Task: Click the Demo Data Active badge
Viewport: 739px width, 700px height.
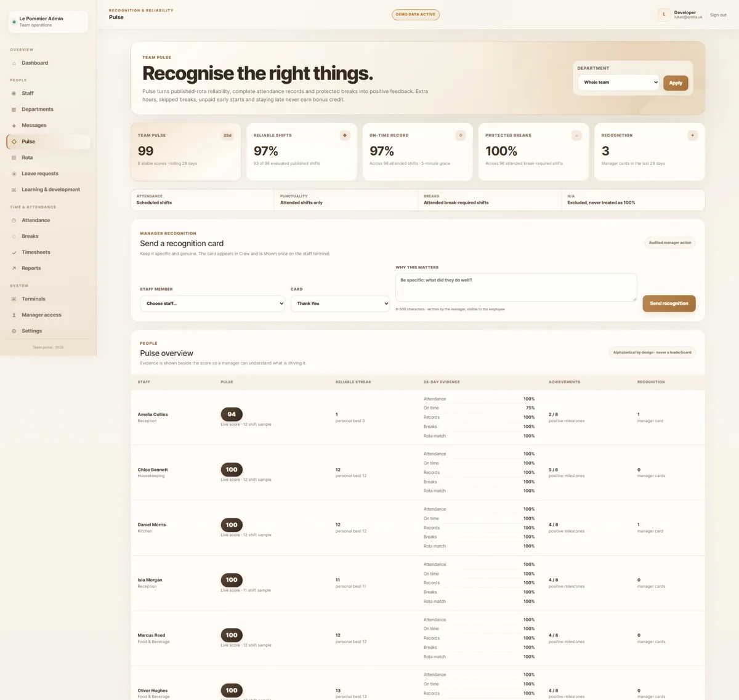Action: [x=416, y=15]
